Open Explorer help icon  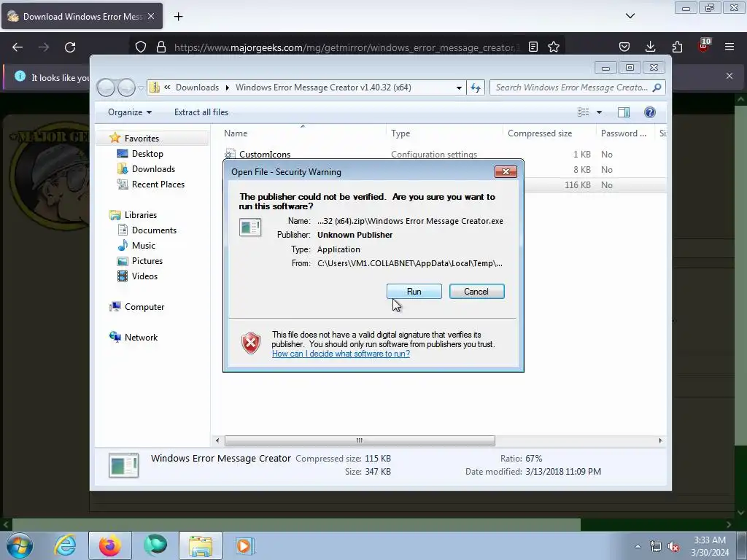coord(650,112)
